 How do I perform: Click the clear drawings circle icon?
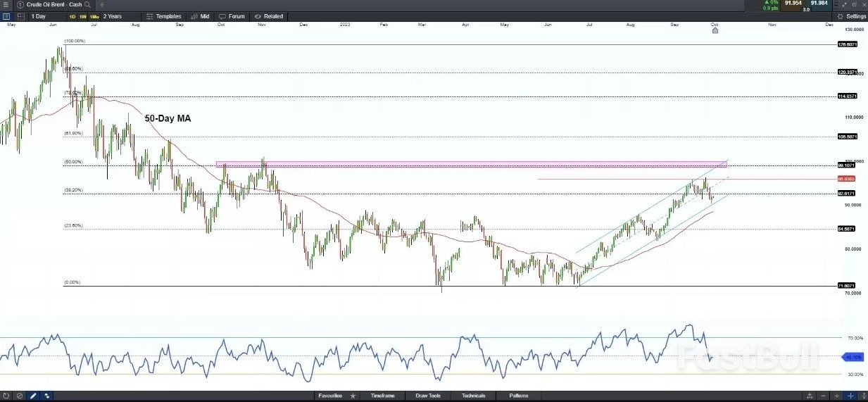coord(20,396)
